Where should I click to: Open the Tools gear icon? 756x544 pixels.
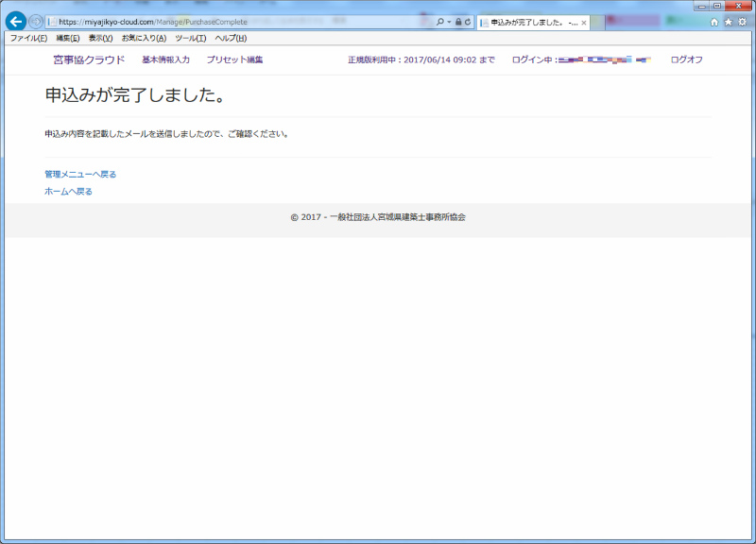coord(742,22)
